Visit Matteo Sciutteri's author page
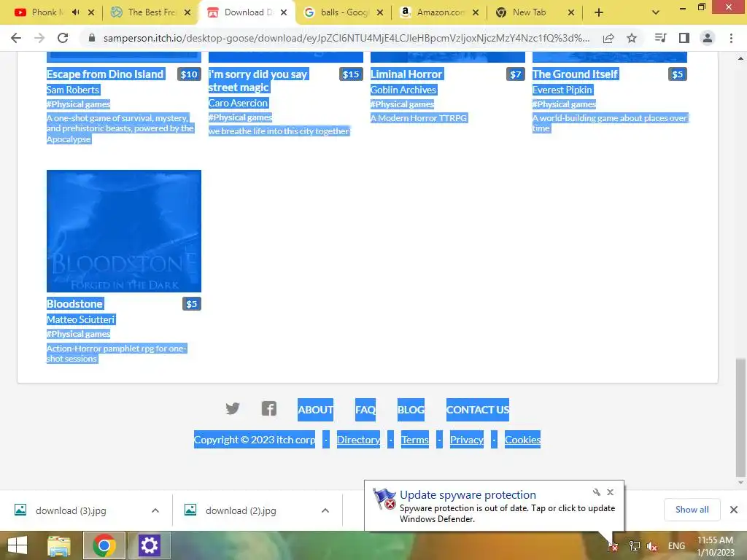 [80, 319]
